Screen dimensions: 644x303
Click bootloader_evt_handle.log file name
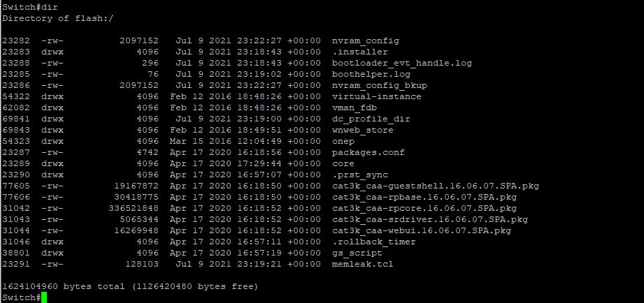(401, 63)
